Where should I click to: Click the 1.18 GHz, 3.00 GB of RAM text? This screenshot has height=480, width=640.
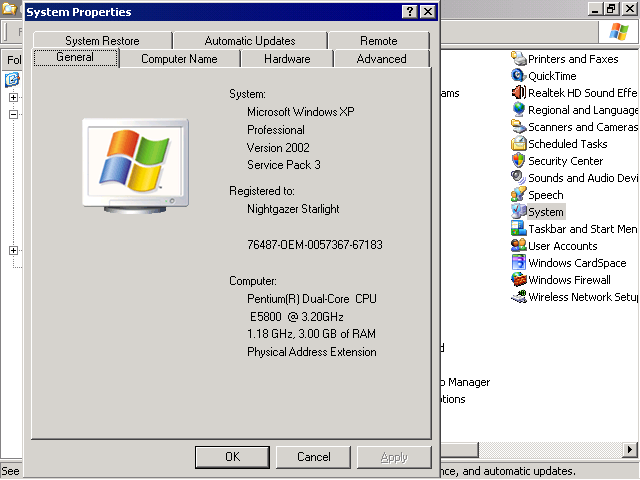coord(311,334)
